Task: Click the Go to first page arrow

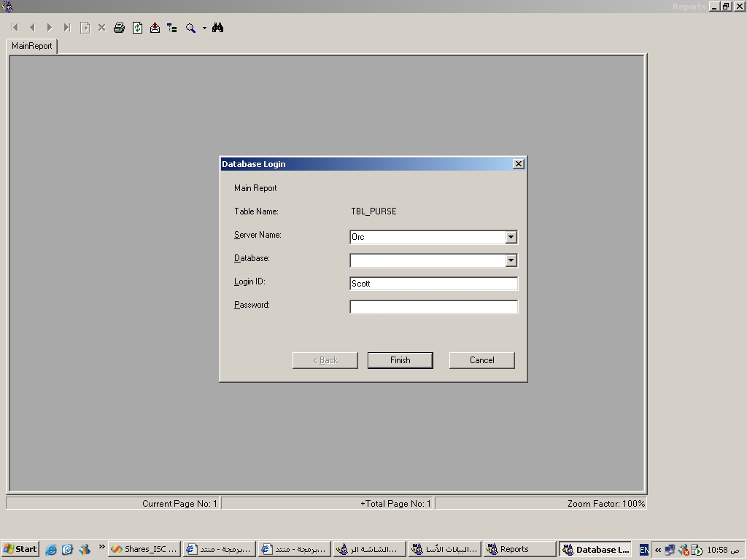Action: 15,28
